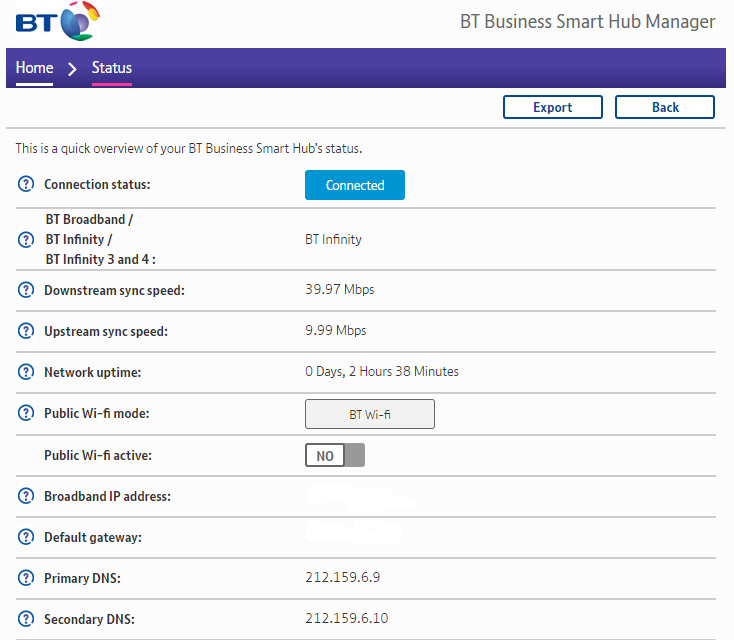
Task: Go to Home in breadcrumb
Action: (x=34, y=68)
